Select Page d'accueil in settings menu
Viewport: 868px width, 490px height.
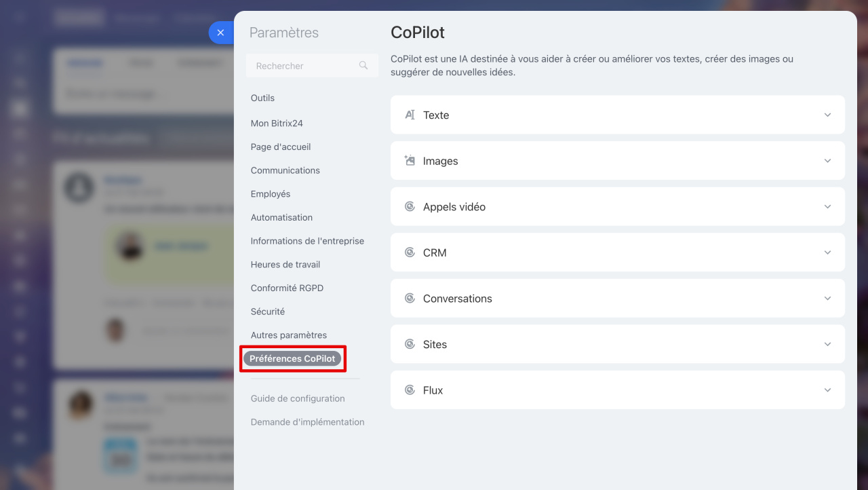pos(281,147)
